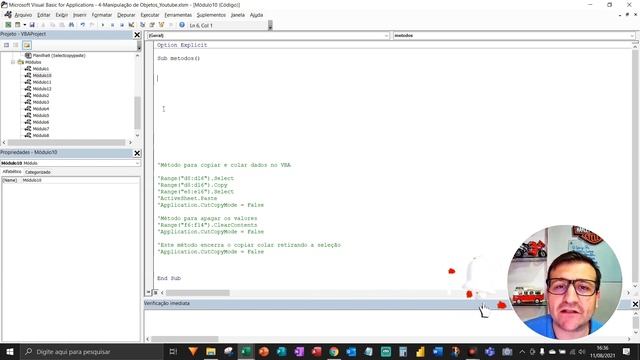Close the Verificação imediata panel
The height and width of the screenshot is (360, 640).
tap(635, 304)
